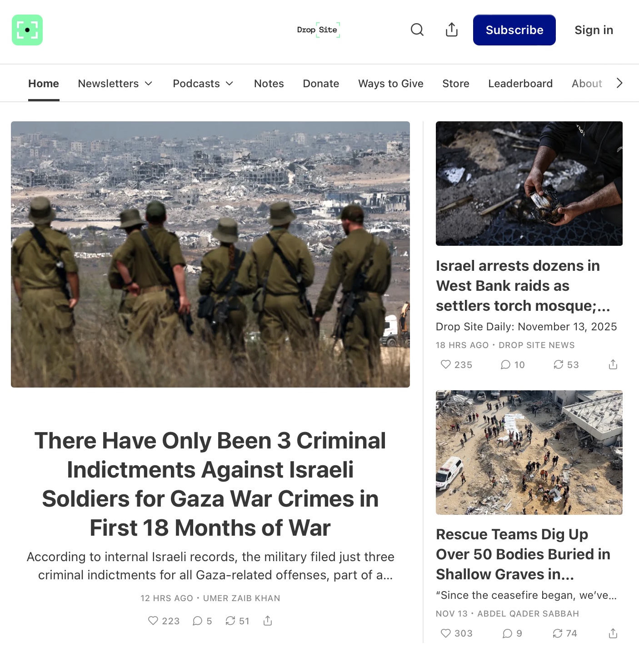Share the Criminal Indictments main article
Viewport: 639px width, 672px height.
(x=268, y=621)
